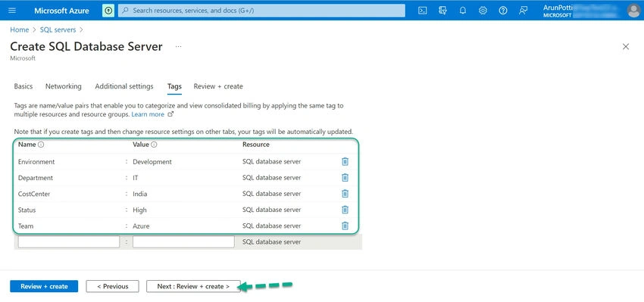Open the Feedback icon in the header
This screenshot has width=644, height=302.
(523, 11)
